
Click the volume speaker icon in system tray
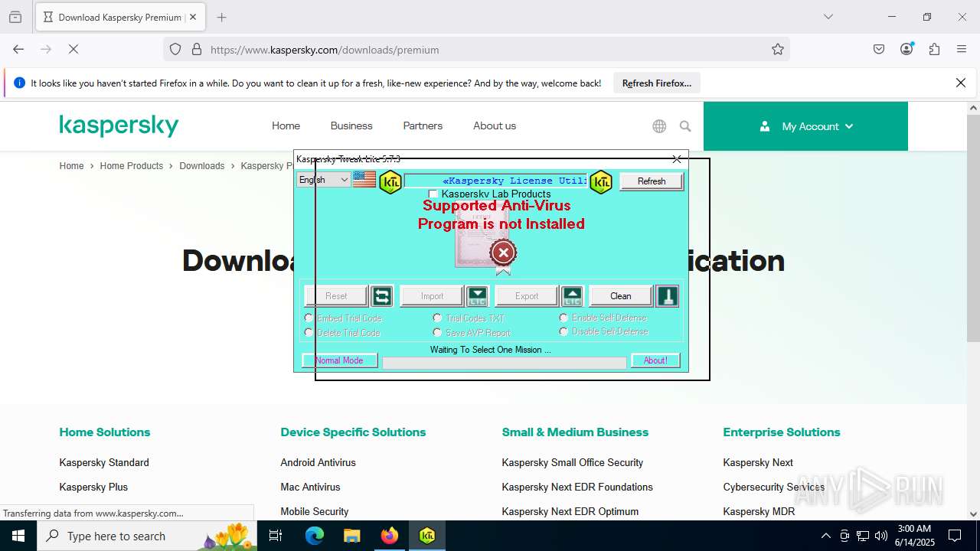881,536
